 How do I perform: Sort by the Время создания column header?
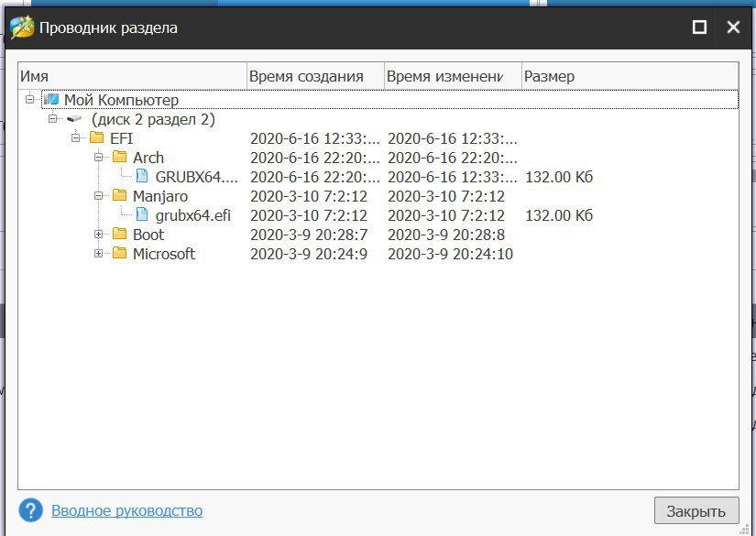pos(316,76)
